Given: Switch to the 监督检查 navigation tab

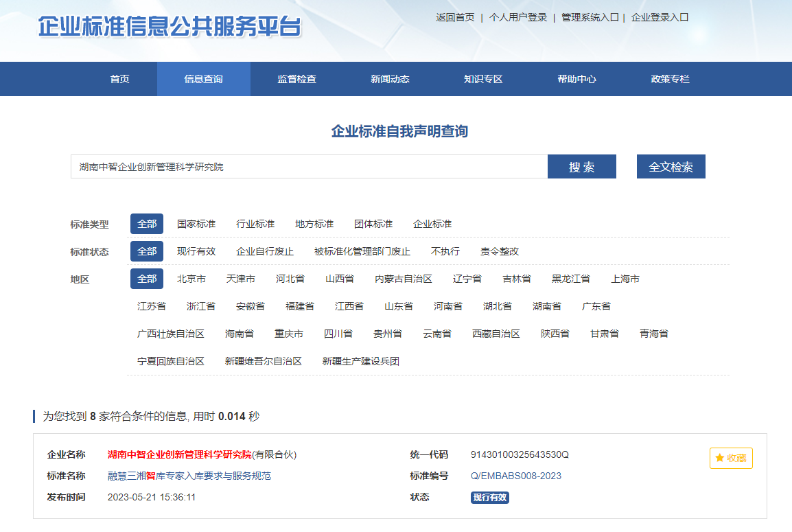Looking at the screenshot, I should [296, 79].
